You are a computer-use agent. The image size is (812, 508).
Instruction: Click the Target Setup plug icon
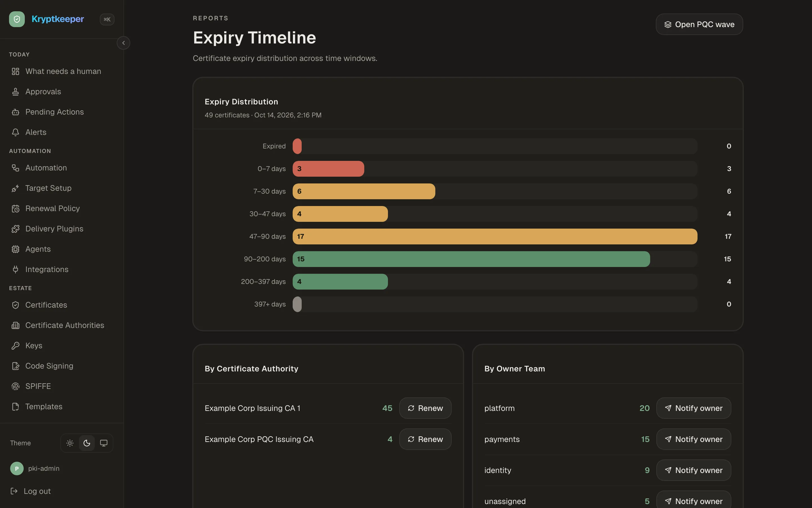click(16, 188)
